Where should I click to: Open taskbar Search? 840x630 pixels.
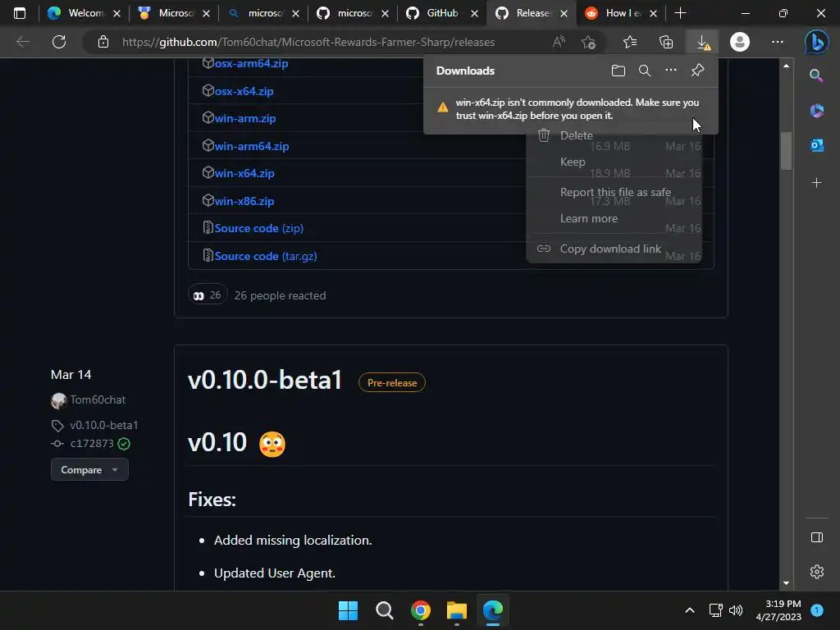pyautogui.click(x=384, y=610)
